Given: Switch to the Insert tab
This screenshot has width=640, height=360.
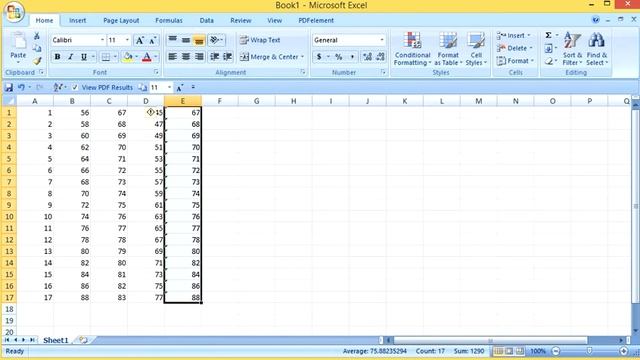Looking at the screenshot, I should pos(77,20).
